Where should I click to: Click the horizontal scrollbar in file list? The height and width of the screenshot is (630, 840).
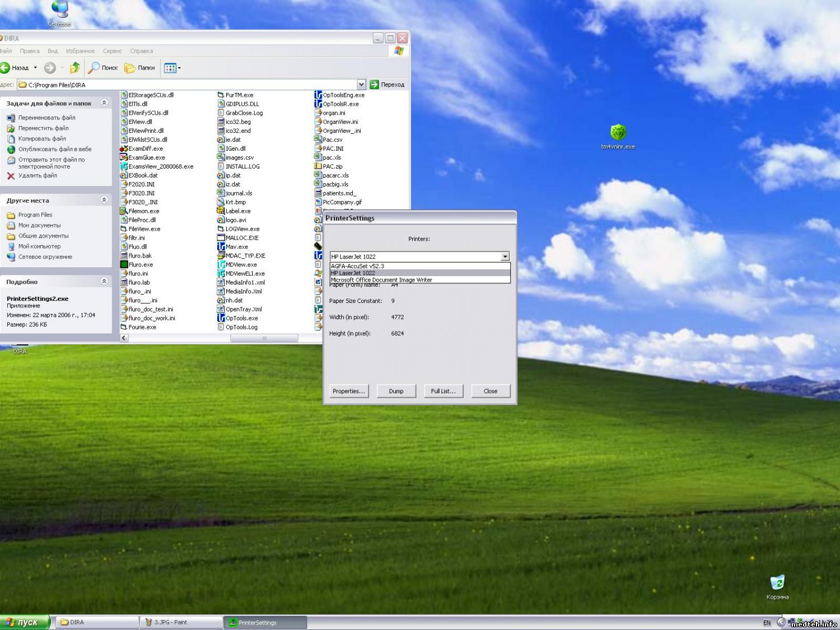[x=264, y=338]
